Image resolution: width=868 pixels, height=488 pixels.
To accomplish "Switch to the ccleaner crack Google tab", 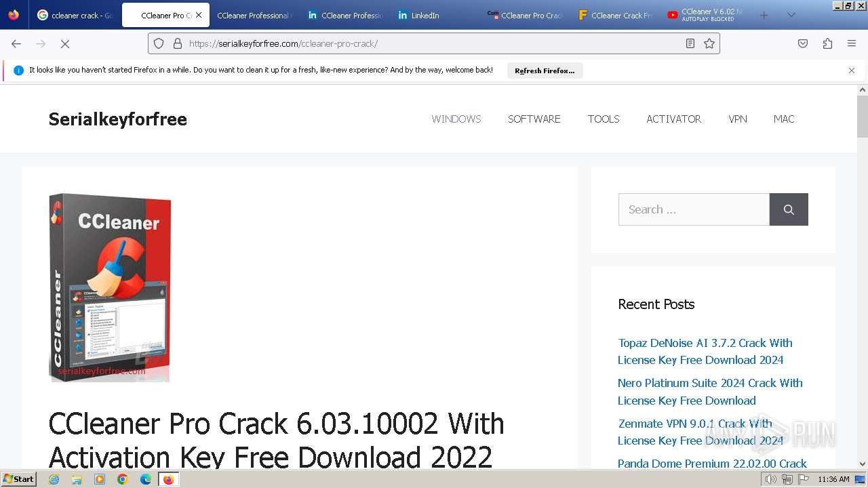I will 75,15.
